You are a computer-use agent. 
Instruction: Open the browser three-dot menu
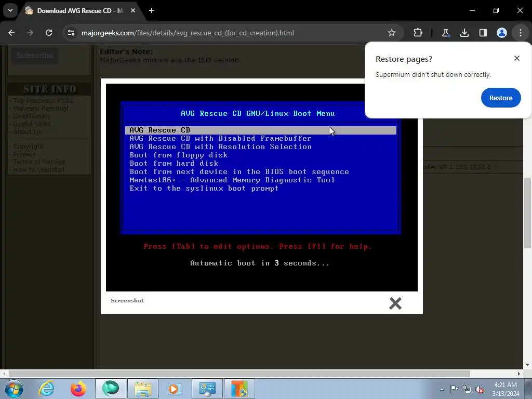pos(521,33)
